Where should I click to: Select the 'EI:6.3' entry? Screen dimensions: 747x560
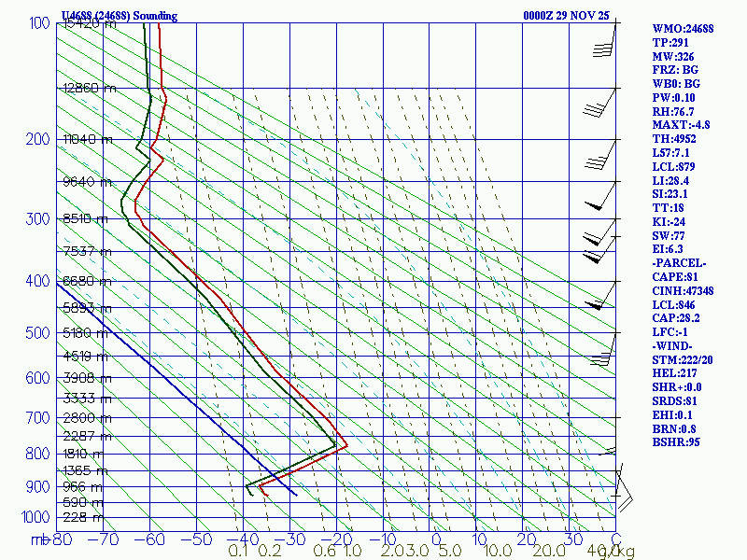click(668, 249)
